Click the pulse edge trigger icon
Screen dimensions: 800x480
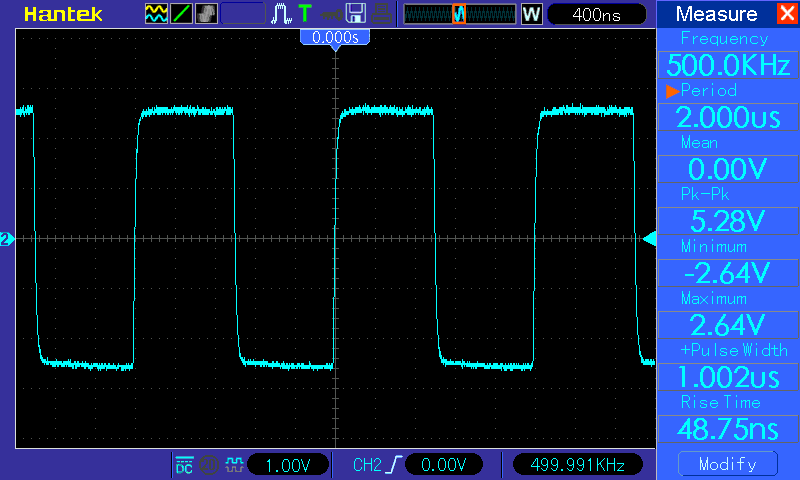pyautogui.click(x=281, y=14)
